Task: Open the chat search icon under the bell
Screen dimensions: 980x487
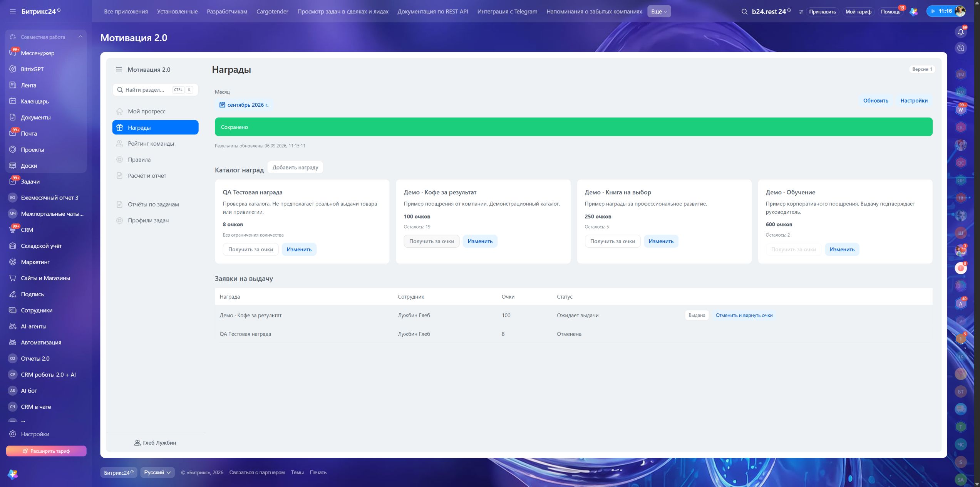Action: [961, 48]
